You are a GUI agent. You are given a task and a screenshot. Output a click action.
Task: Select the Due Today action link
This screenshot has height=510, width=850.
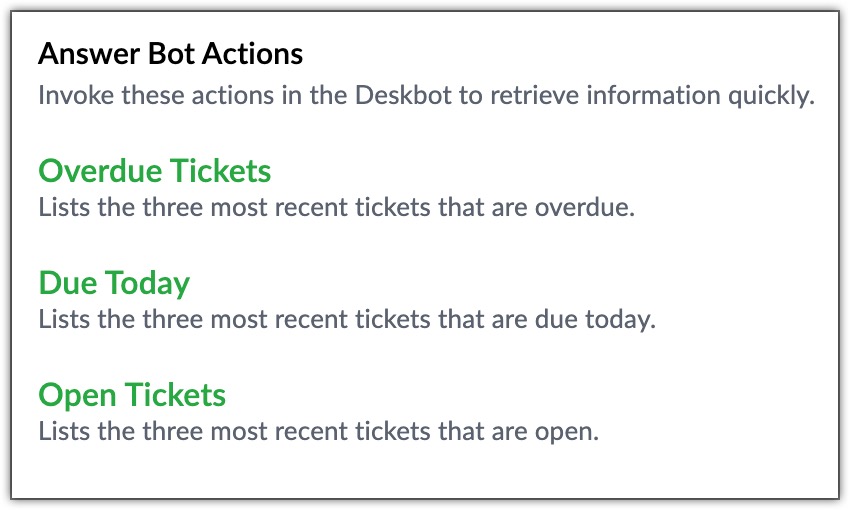(x=114, y=283)
